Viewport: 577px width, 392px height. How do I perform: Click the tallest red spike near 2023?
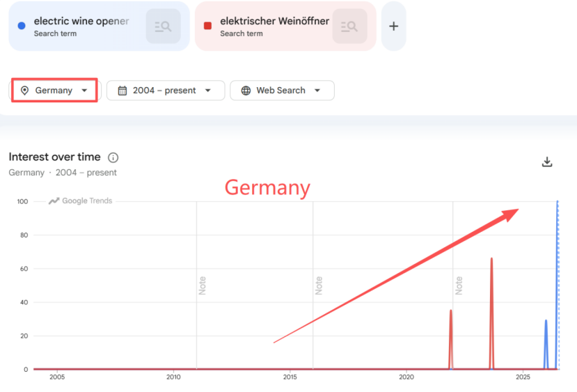pos(491,313)
